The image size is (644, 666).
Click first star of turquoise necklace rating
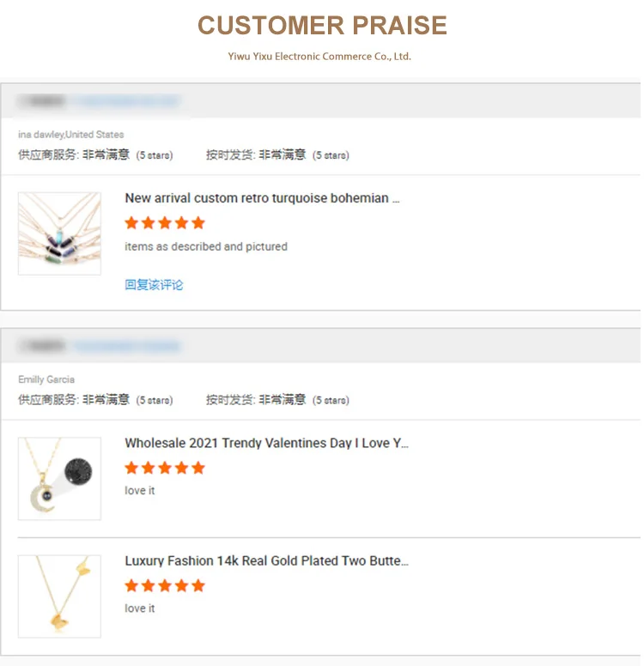[x=131, y=223]
